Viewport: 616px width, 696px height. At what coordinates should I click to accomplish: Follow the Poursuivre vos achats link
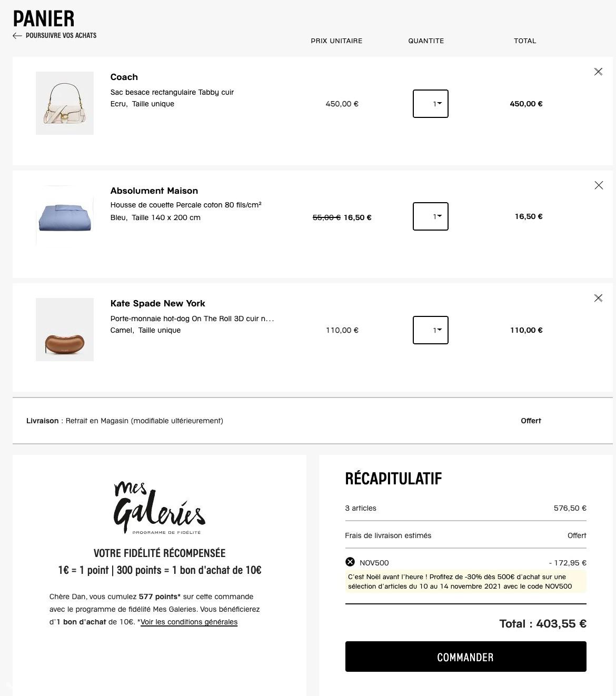point(61,36)
